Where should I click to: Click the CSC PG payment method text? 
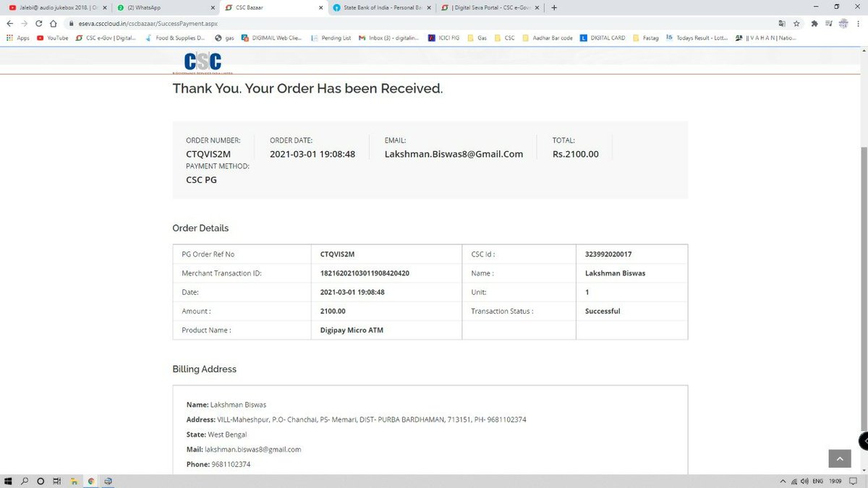tap(201, 179)
